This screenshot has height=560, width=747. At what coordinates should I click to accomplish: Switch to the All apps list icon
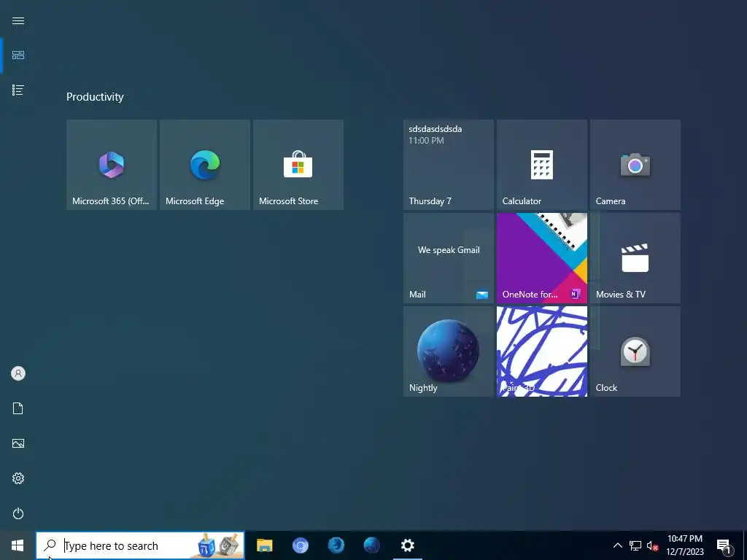click(x=18, y=90)
